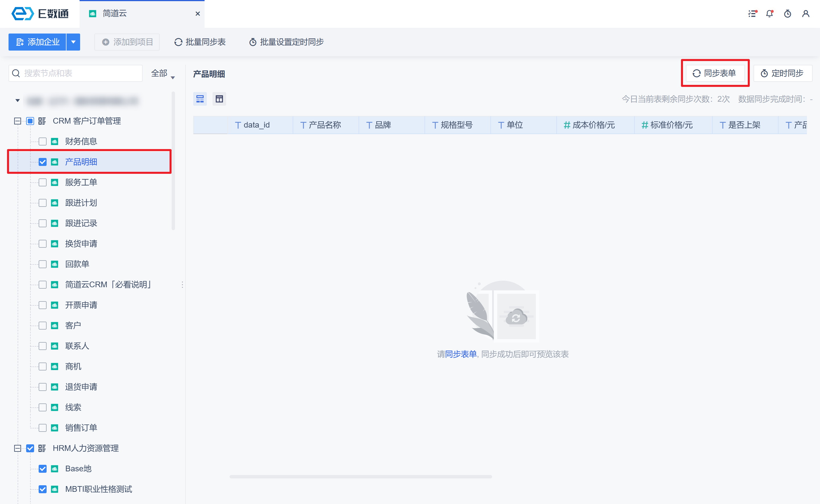Click the timer icon in top bar
820x504 pixels.
click(x=788, y=14)
